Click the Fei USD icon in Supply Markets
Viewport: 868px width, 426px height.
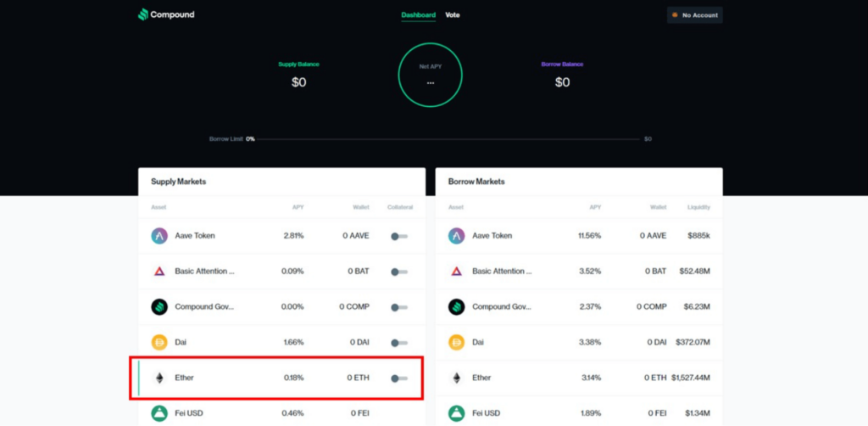pos(159,413)
